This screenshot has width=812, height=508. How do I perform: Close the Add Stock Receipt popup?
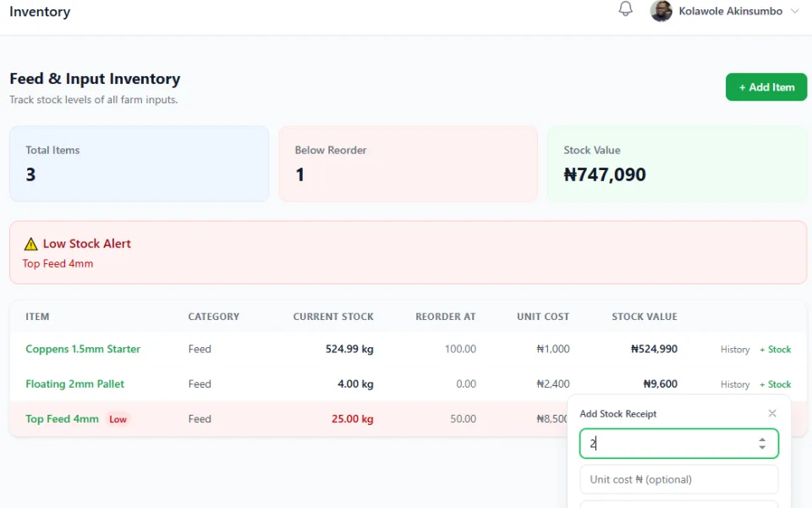[772, 413]
